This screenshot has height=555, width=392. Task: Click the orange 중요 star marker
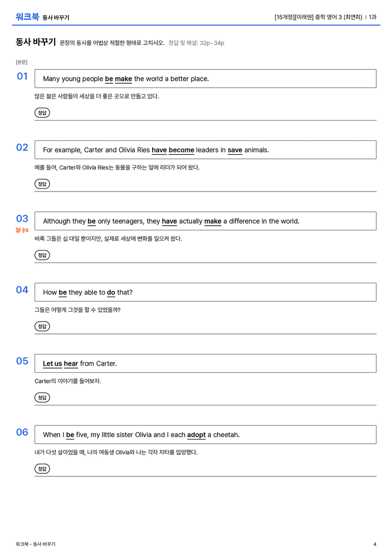[22, 230]
